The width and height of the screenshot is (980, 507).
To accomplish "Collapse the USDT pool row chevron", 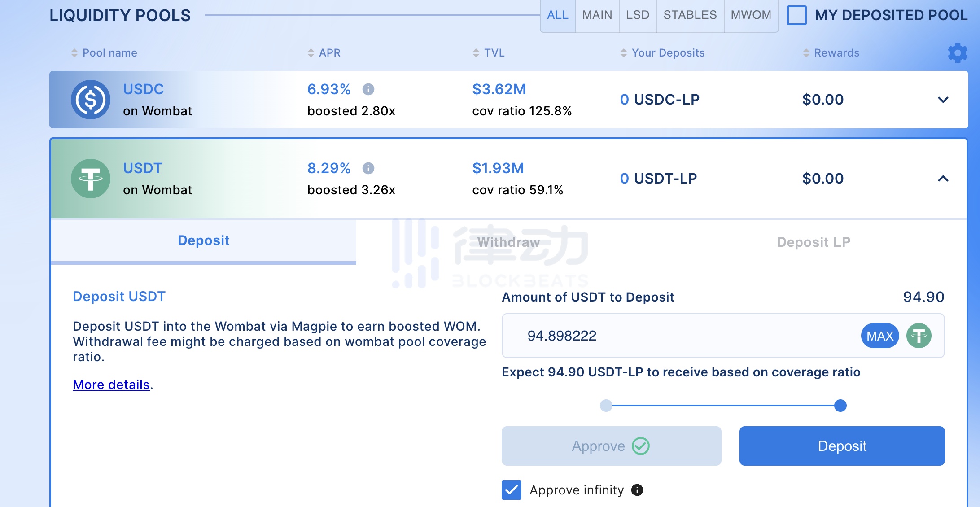I will [x=943, y=179].
